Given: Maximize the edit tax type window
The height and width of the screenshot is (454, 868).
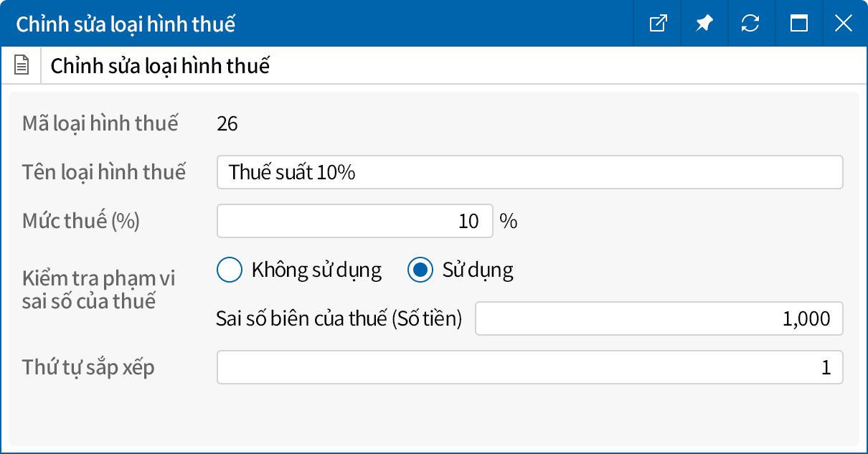Looking at the screenshot, I should pyautogui.click(x=797, y=23).
